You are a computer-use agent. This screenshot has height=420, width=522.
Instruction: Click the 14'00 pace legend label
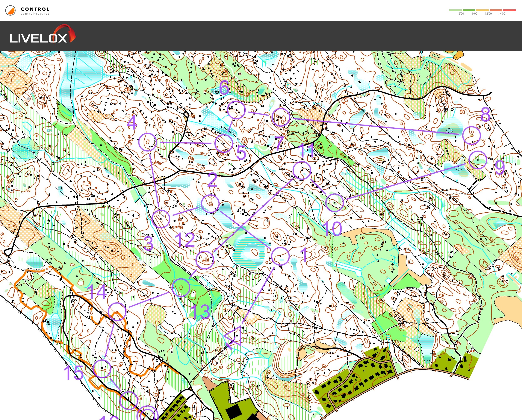(502, 14)
